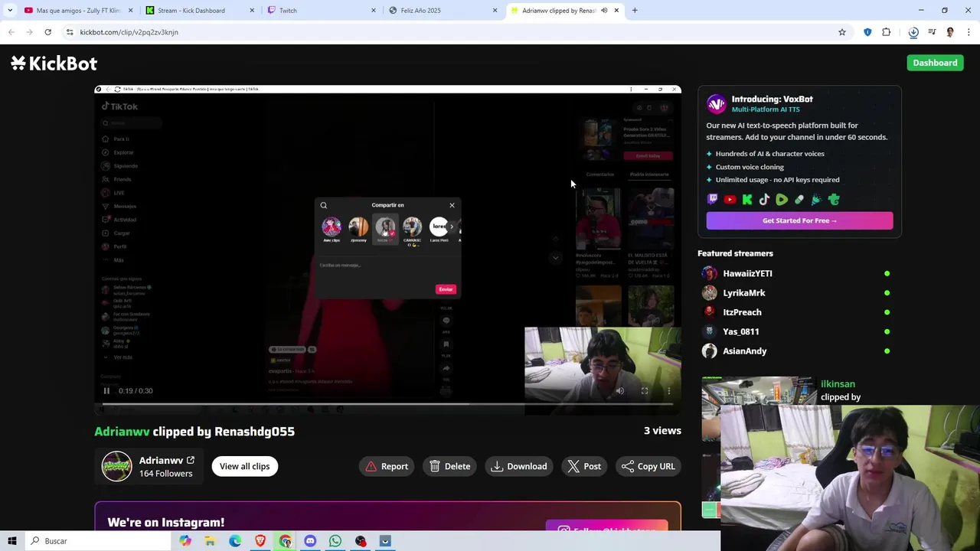Open the browser extensions puzzle icon

coord(887,32)
